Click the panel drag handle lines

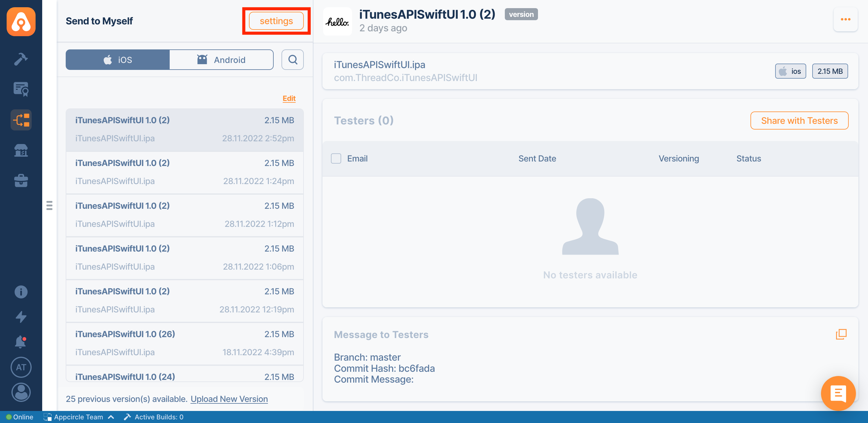49,205
